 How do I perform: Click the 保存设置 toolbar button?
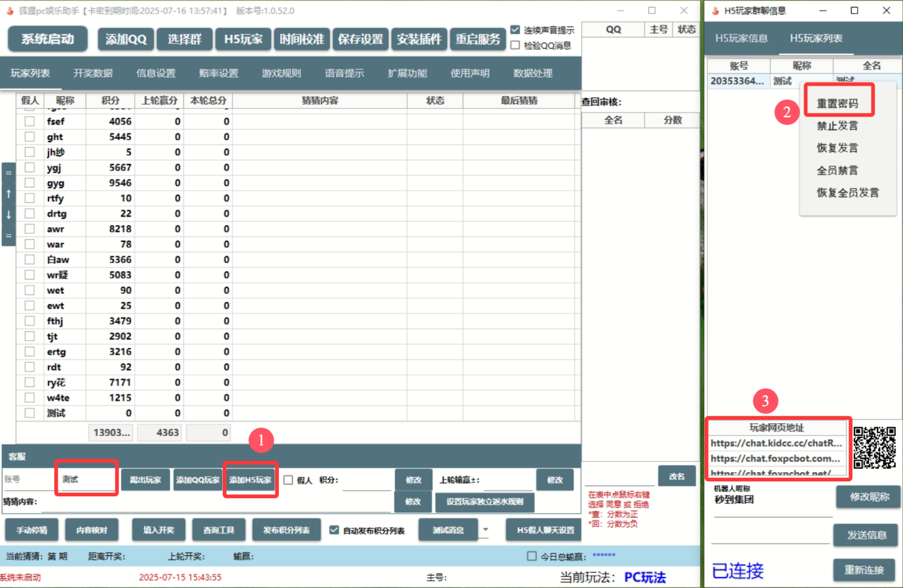tap(360, 39)
